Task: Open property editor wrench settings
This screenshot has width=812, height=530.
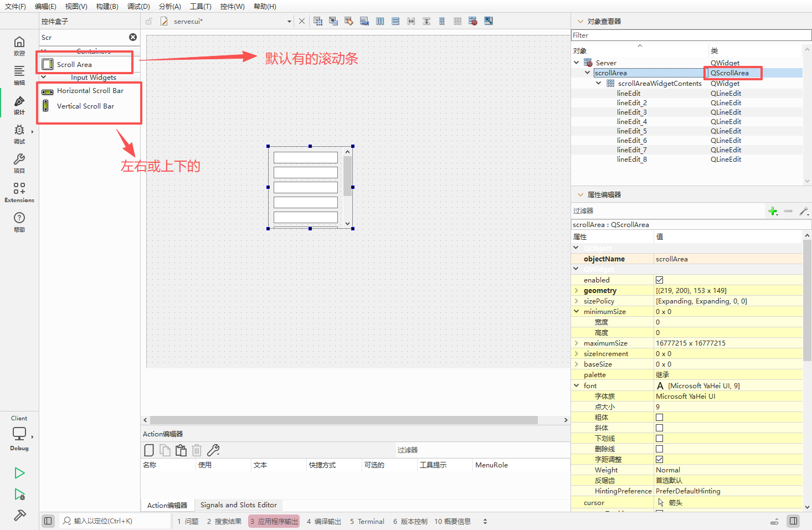Action: pos(804,211)
